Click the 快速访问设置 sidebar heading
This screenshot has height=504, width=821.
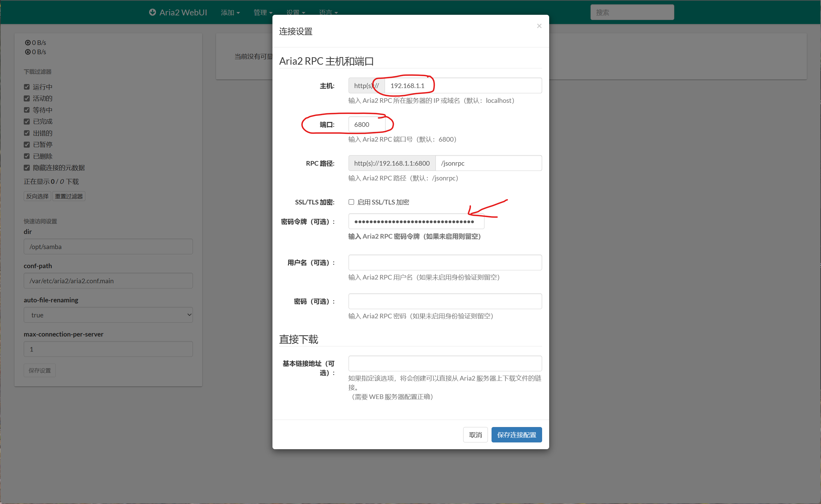[x=40, y=221]
